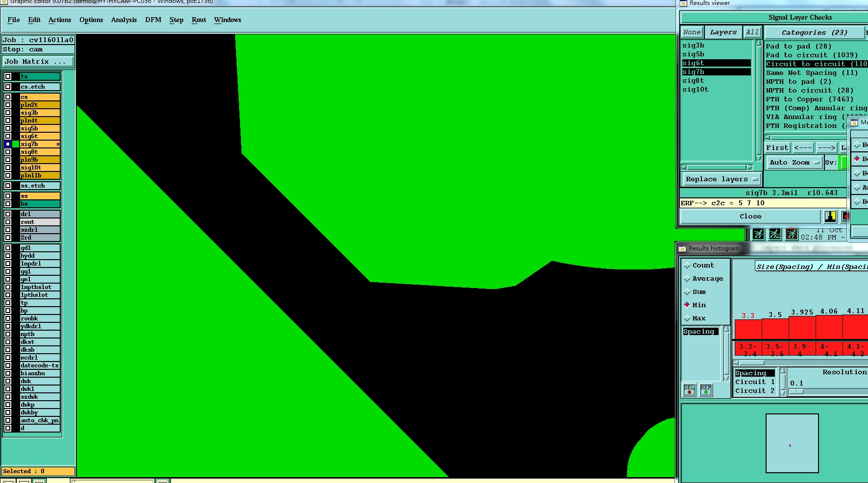Open the File menu
868x483 pixels.
(x=14, y=20)
